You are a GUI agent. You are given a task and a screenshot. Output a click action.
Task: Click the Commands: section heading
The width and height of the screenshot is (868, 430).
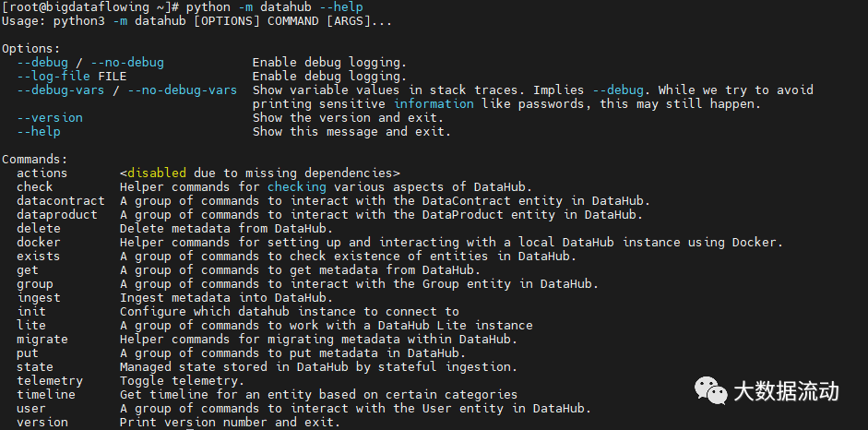[34, 160]
